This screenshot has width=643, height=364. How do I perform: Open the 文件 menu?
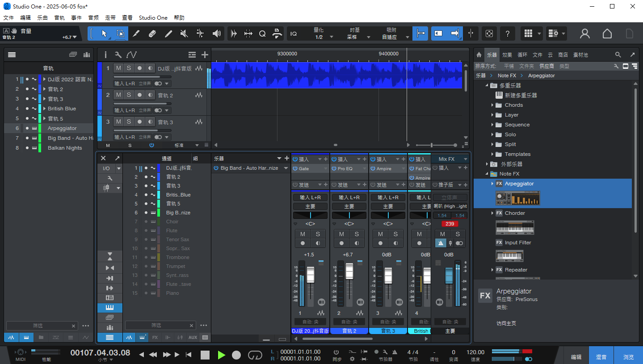tap(8, 18)
